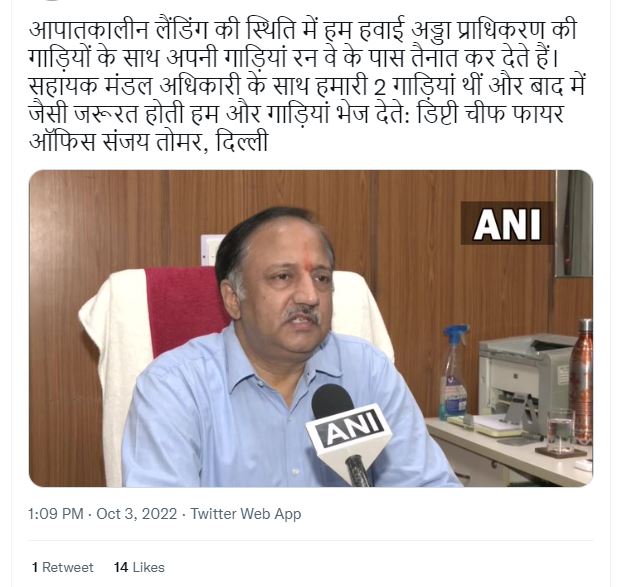Click the Twitter Web App source link
The height and width of the screenshot is (587, 621).
coord(246,514)
